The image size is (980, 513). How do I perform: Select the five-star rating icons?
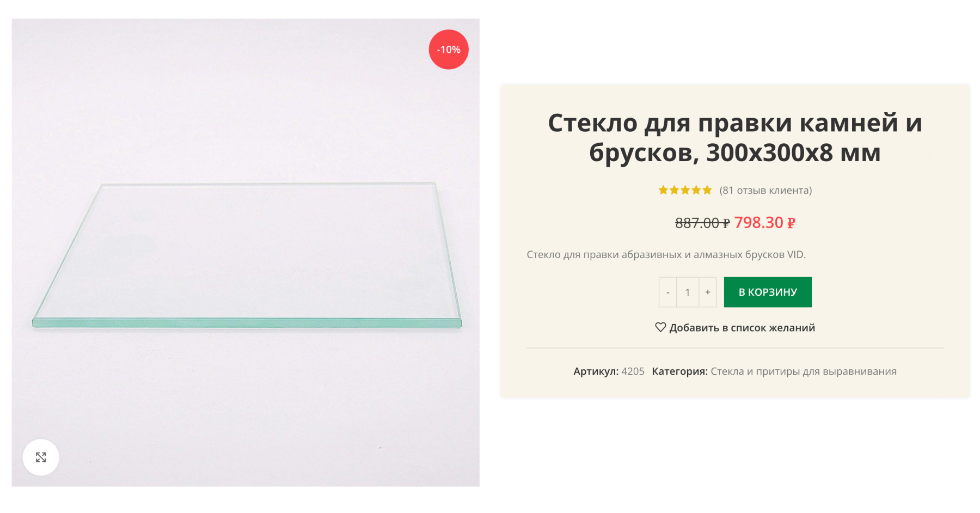coord(685,190)
